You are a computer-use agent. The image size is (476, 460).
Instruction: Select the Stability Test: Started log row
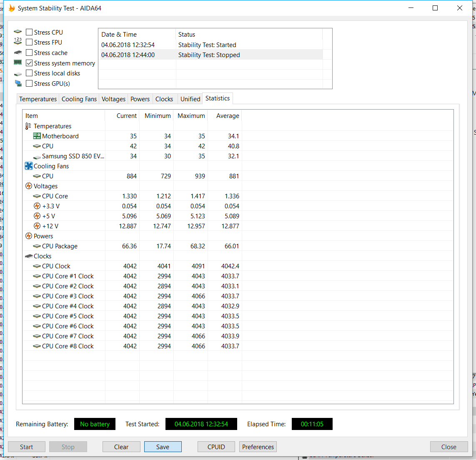click(x=210, y=45)
